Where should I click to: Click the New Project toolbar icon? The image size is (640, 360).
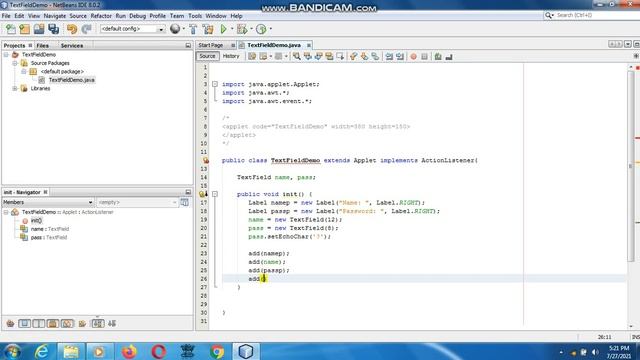pyautogui.click(x=24, y=29)
